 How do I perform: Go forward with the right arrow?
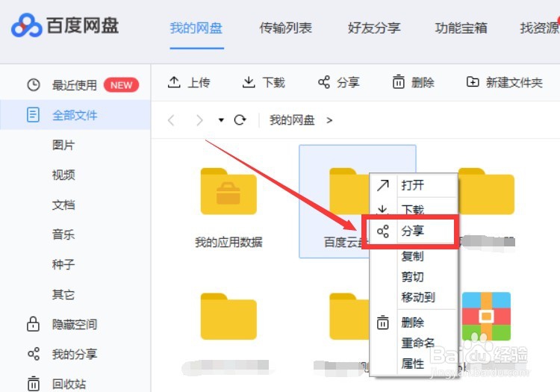click(199, 120)
